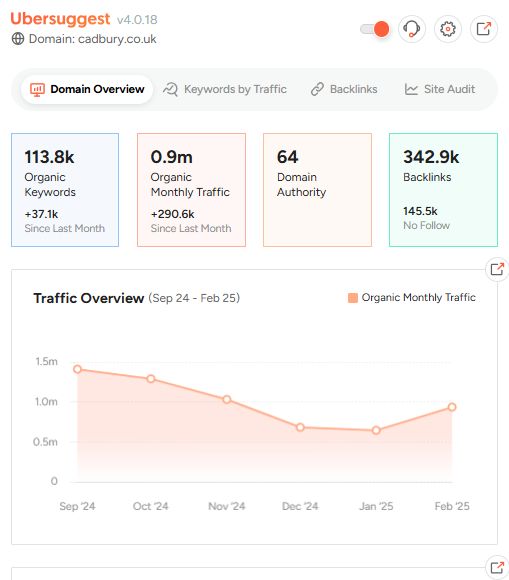Click the Feb '25 axis label
The width and height of the screenshot is (509, 580).
[x=452, y=506]
